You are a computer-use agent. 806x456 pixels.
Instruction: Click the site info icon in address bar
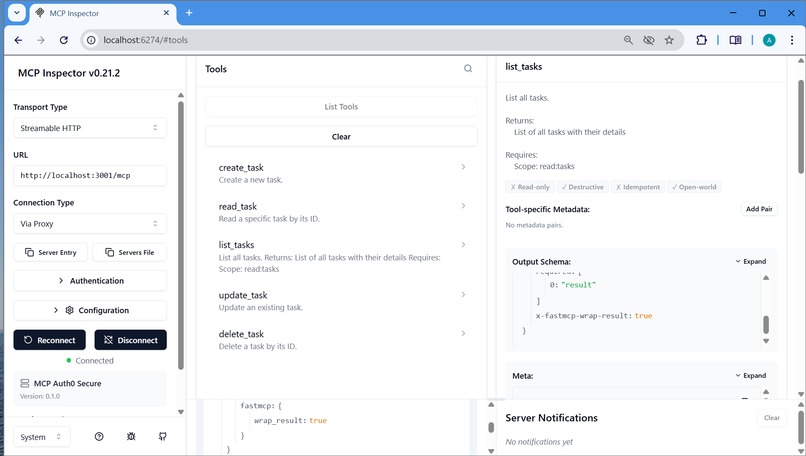[91, 40]
